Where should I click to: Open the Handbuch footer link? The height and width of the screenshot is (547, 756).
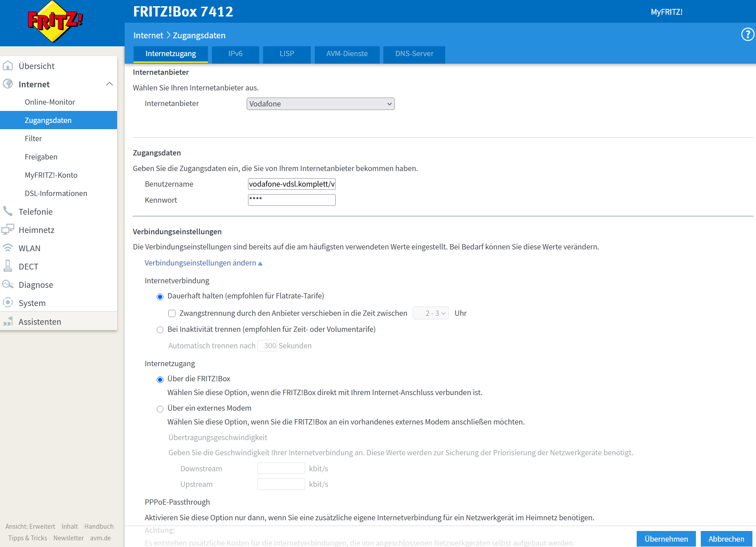click(x=99, y=527)
